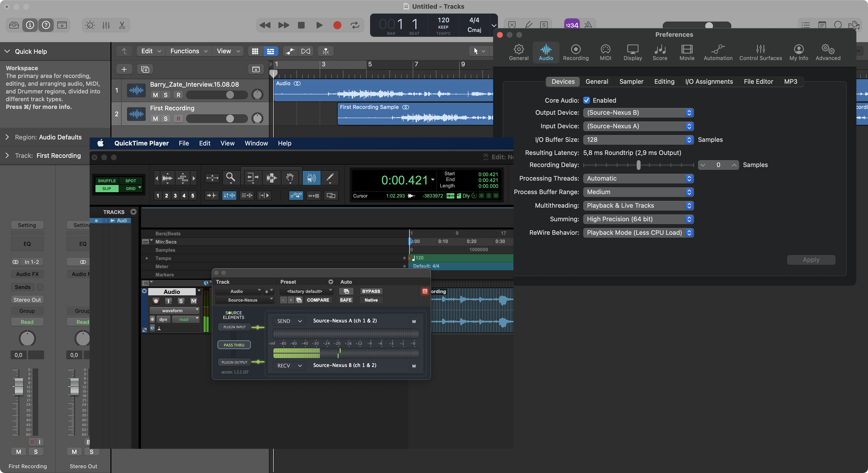Select the Grabber hand tool
Screen dimensions: 868x473
[290, 177]
